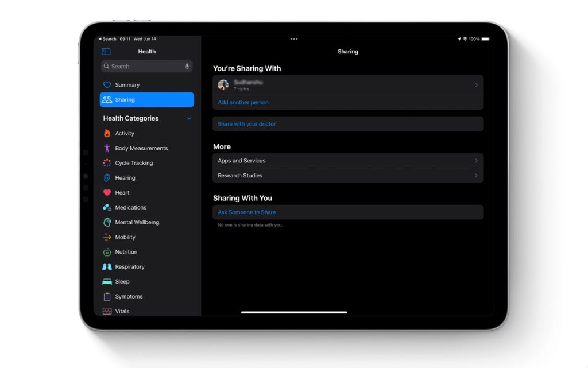Select the Body Measurements figure icon
This screenshot has width=588, height=368.
point(107,148)
